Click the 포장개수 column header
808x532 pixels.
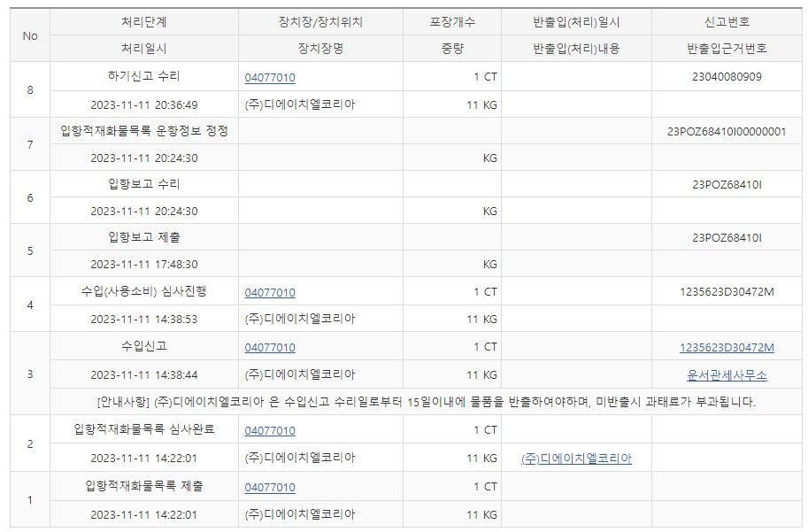[451, 22]
